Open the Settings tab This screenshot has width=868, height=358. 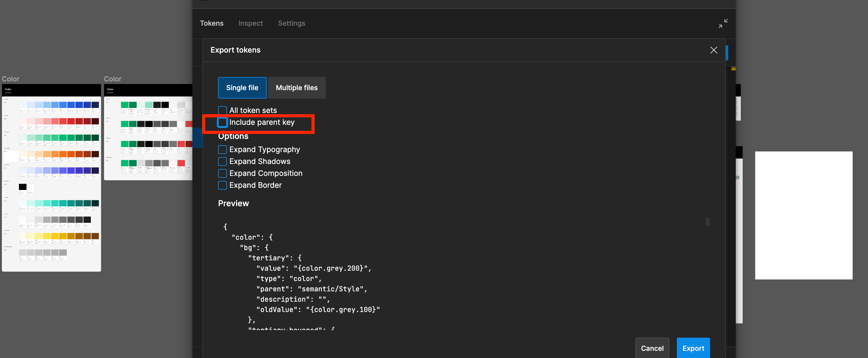[291, 23]
